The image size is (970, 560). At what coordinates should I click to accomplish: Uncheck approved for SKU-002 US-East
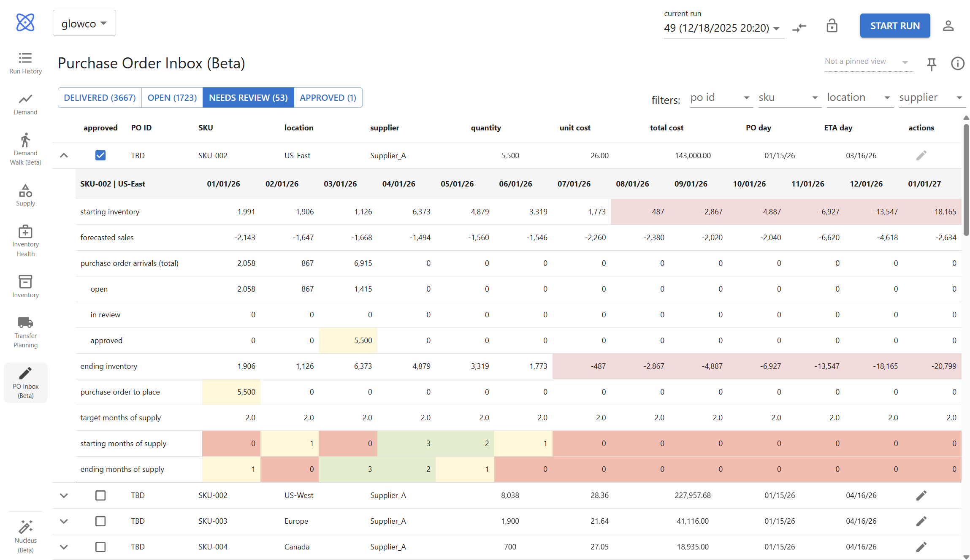tap(100, 156)
